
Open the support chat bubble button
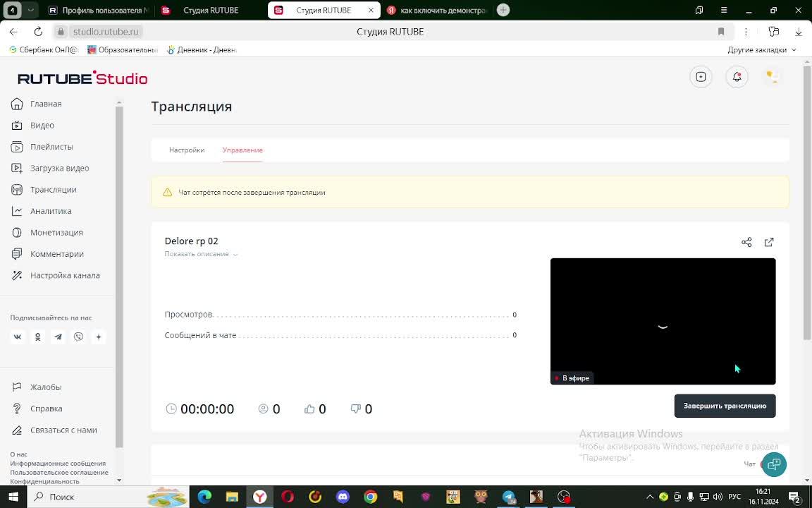(774, 464)
